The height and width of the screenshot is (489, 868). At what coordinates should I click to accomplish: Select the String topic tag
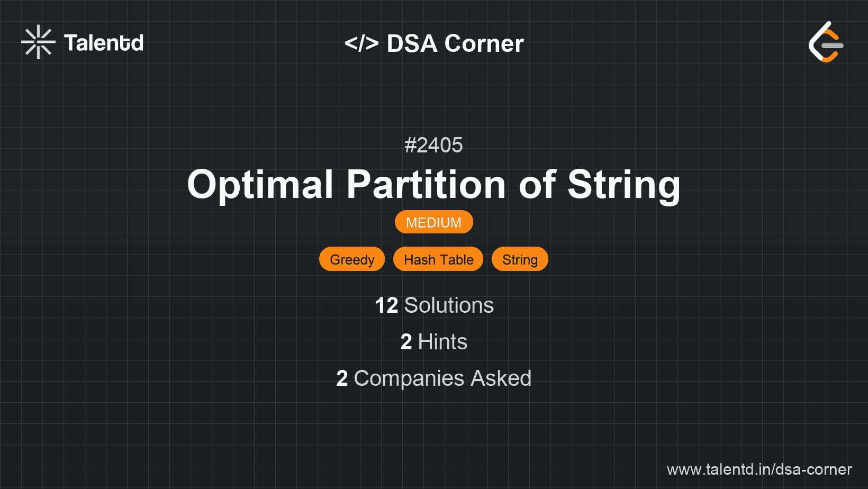[520, 259]
